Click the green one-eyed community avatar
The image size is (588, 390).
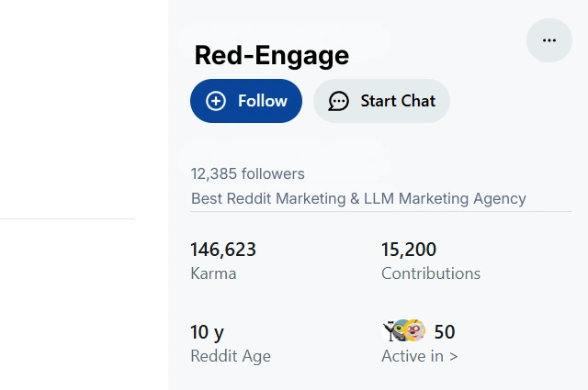(x=401, y=331)
